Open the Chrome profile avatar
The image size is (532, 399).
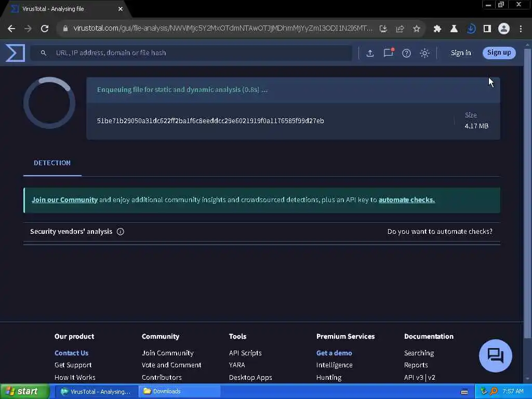click(504, 29)
